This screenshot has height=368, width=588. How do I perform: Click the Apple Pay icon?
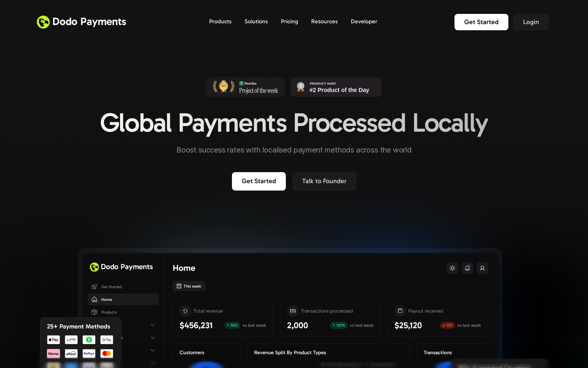pyautogui.click(x=53, y=340)
